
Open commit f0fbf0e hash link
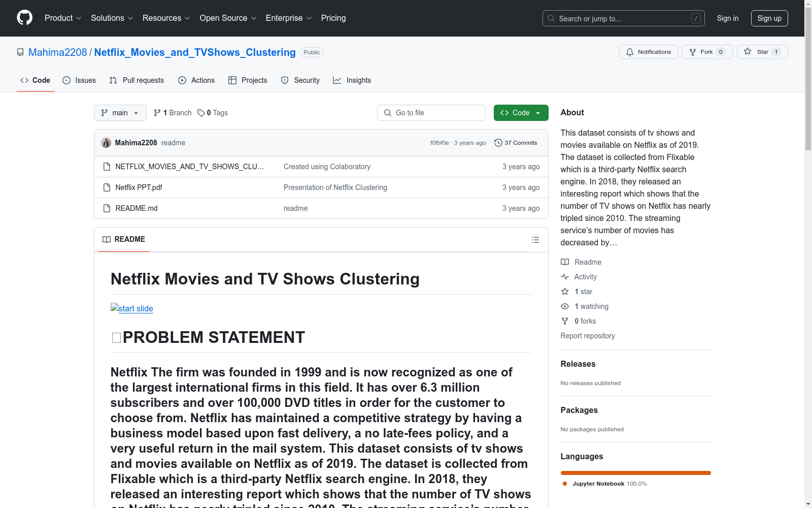pos(439,143)
